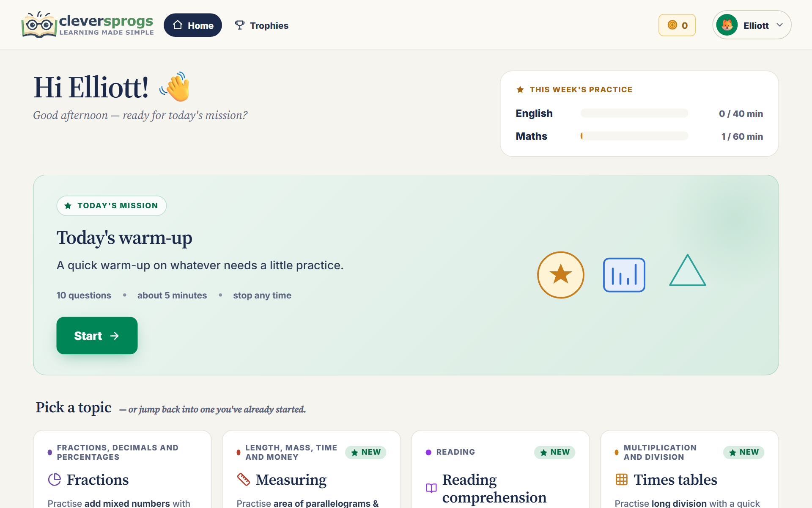Click the Times tables grid icon
This screenshot has height=508, width=812.
pyautogui.click(x=622, y=479)
